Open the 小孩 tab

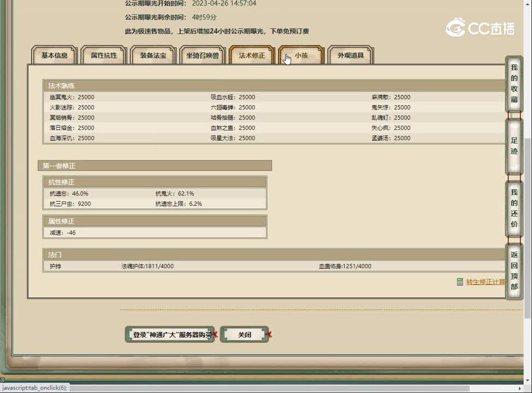pyautogui.click(x=300, y=55)
